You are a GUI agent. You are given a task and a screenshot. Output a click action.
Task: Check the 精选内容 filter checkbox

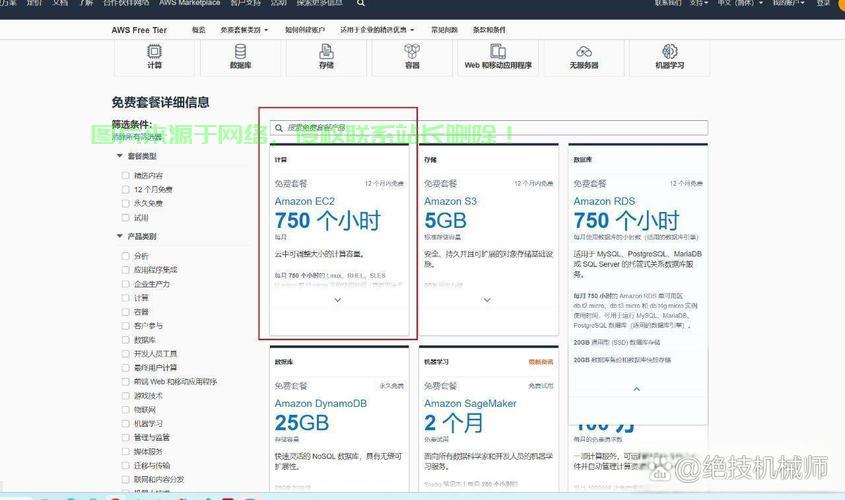[x=126, y=175]
